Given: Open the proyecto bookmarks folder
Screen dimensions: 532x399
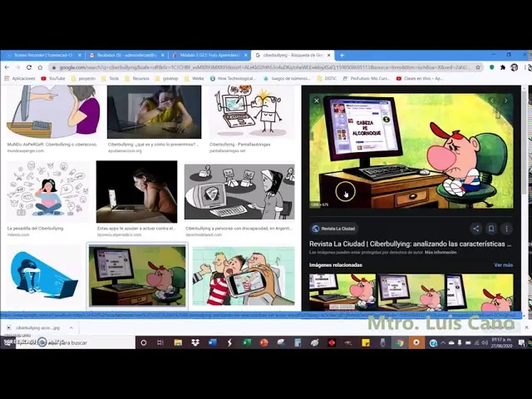Looking at the screenshot, I should tap(83, 78).
